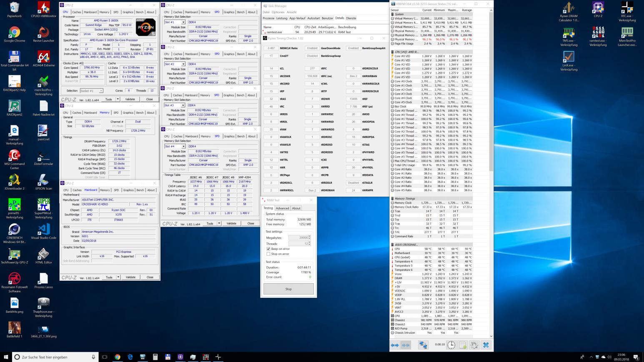Expand the Tools dropdown arrow in CPU-Z mainboard window
The height and width of the screenshot is (362, 644).
(x=118, y=277)
